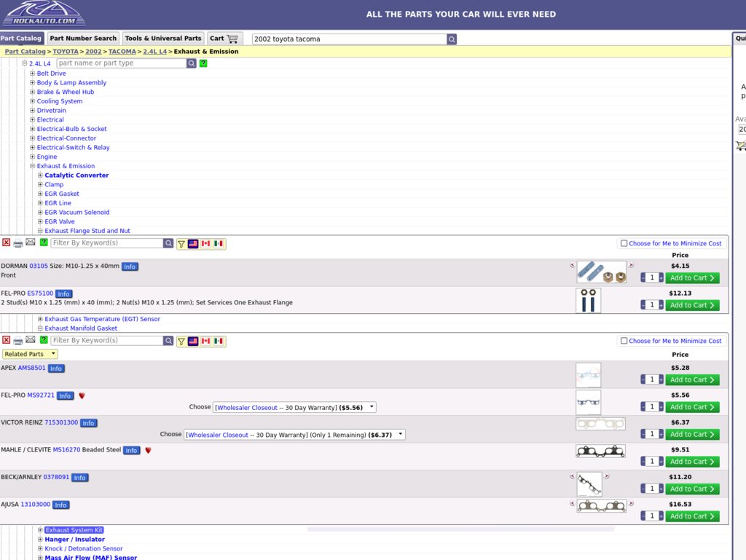Click next image arrow for DORMAN 03105 thumbnail
The image size is (746, 560).
point(631,265)
